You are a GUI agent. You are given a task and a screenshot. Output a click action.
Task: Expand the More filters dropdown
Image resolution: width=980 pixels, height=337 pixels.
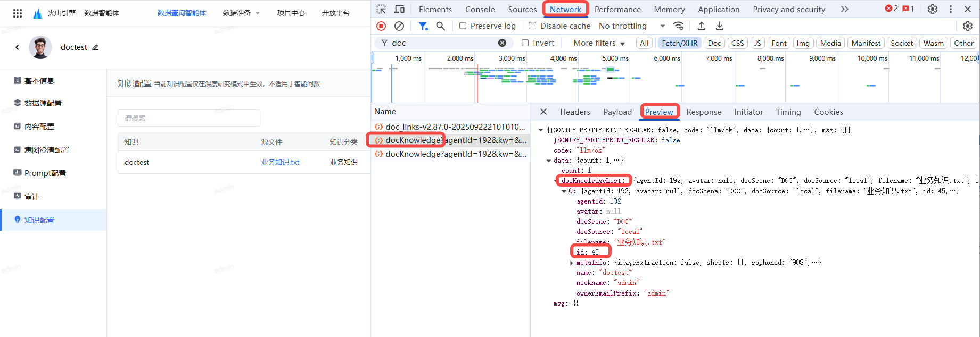(599, 43)
